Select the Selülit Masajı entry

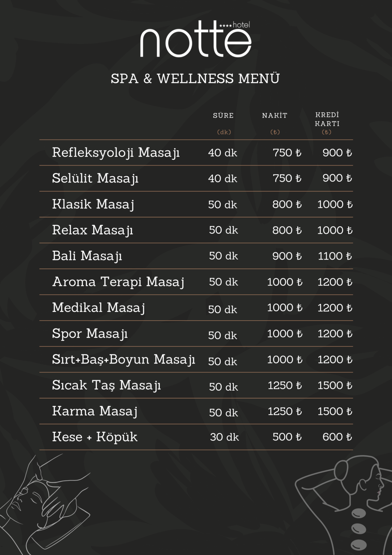click(x=95, y=178)
